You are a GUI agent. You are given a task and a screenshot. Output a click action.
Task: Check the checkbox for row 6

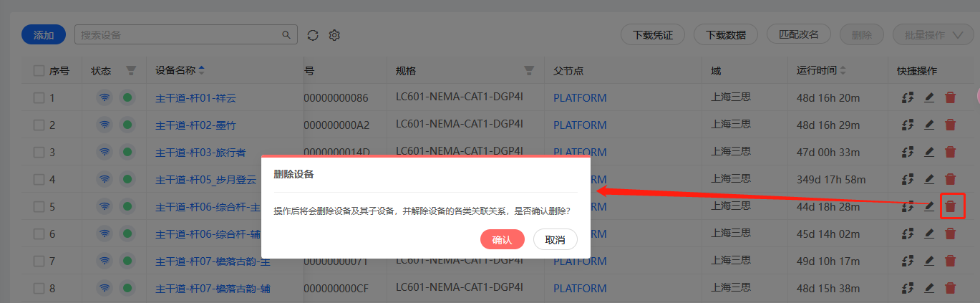(39, 234)
